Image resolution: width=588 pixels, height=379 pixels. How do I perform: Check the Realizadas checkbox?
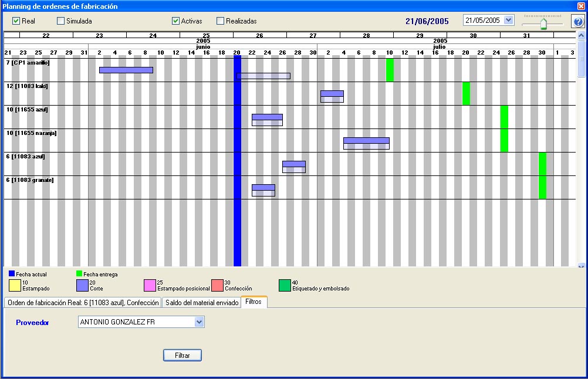[220, 21]
